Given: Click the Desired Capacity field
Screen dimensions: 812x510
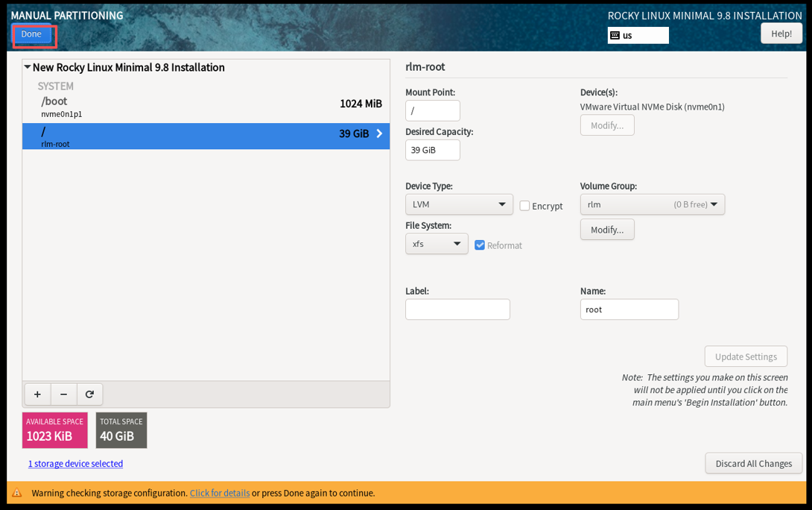Looking at the screenshot, I should click(x=432, y=151).
